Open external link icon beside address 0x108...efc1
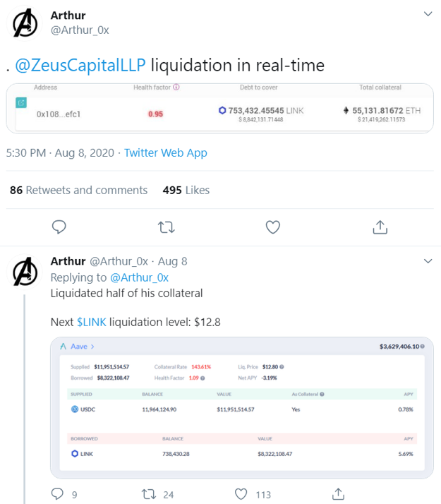Image resolution: width=441 pixels, height=504 pixels. click(x=21, y=103)
